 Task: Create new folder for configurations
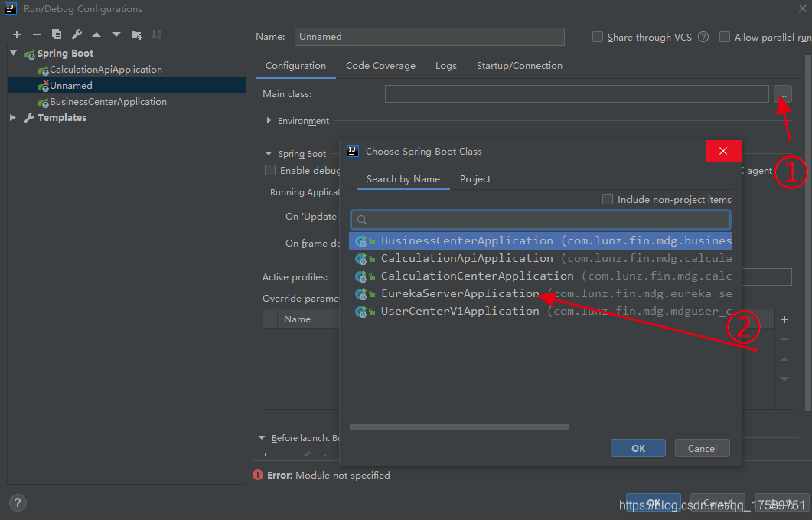[136, 34]
